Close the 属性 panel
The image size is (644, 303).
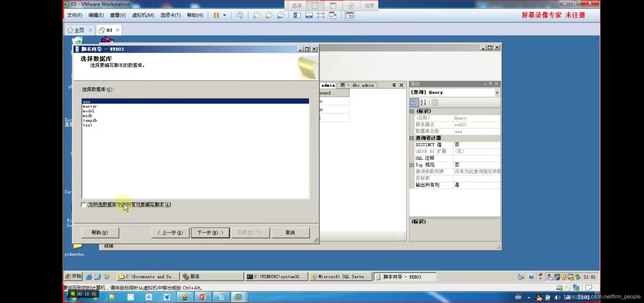496,84
